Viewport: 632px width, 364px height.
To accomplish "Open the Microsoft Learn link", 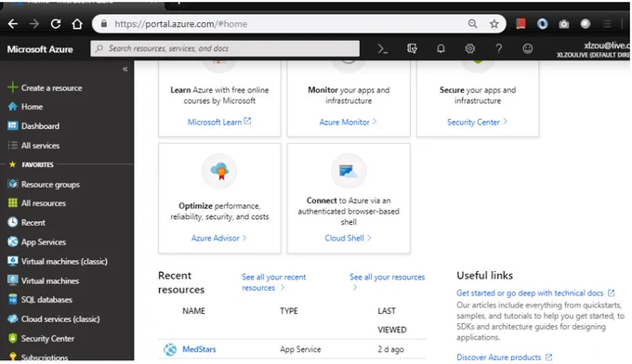I will [x=219, y=122].
